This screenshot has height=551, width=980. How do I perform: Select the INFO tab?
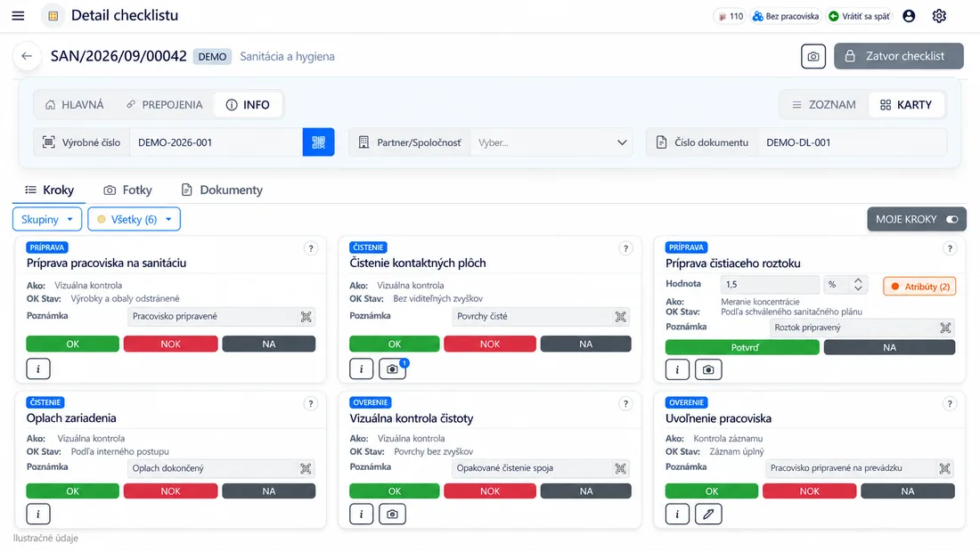click(249, 105)
